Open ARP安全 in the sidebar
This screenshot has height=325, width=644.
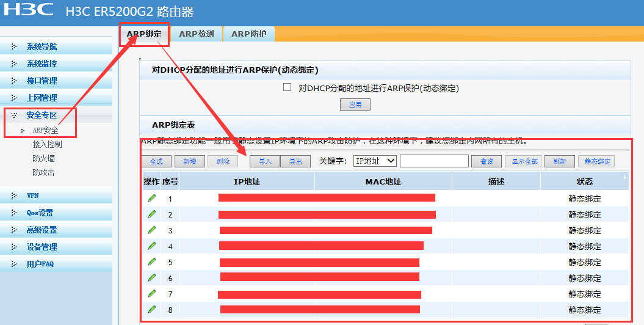pyautogui.click(x=46, y=130)
